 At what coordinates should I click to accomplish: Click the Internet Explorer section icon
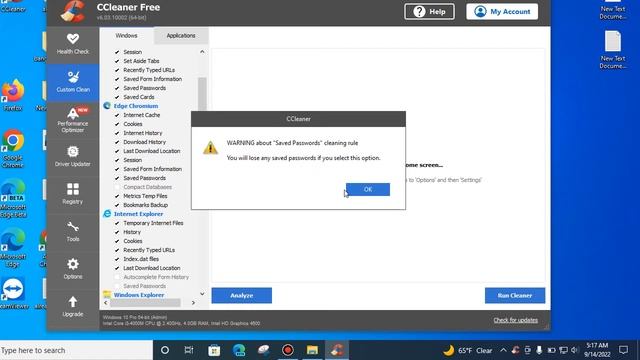107,213
